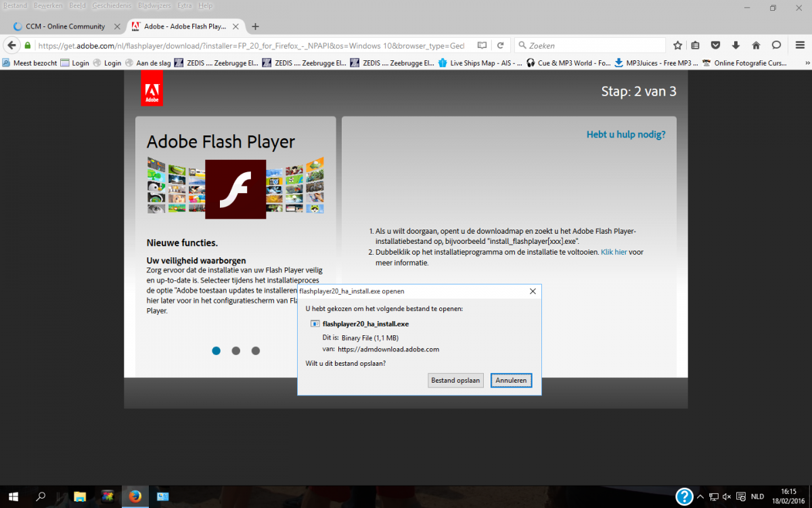The image size is (812, 508).
Task: Click the 'Binary File (1,1 MB)' text
Action: pyautogui.click(x=369, y=337)
